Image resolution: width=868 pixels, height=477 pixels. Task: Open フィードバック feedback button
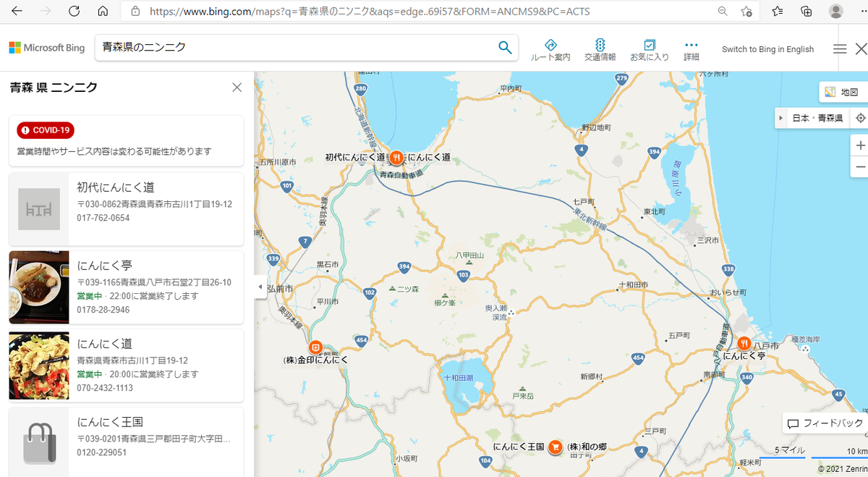click(825, 423)
